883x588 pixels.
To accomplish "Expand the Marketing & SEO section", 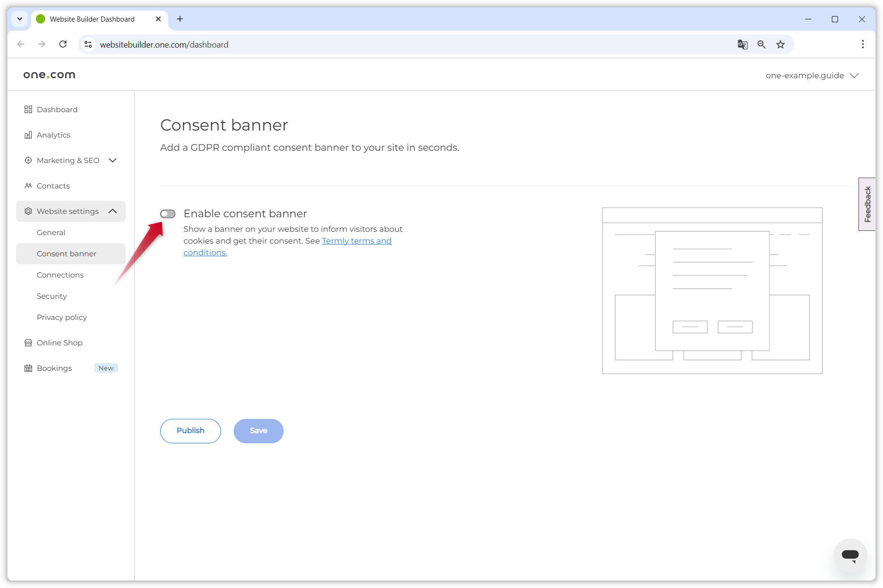I will (113, 160).
